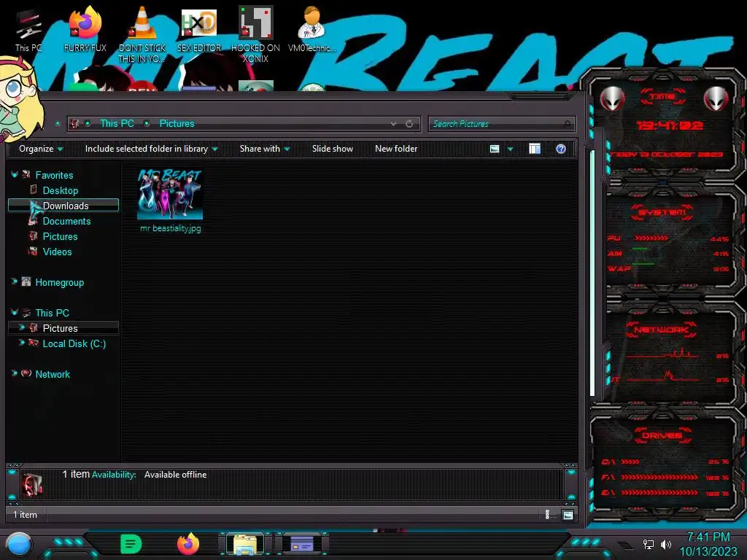Expand the Local Disk (C:) node

(21, 343)
